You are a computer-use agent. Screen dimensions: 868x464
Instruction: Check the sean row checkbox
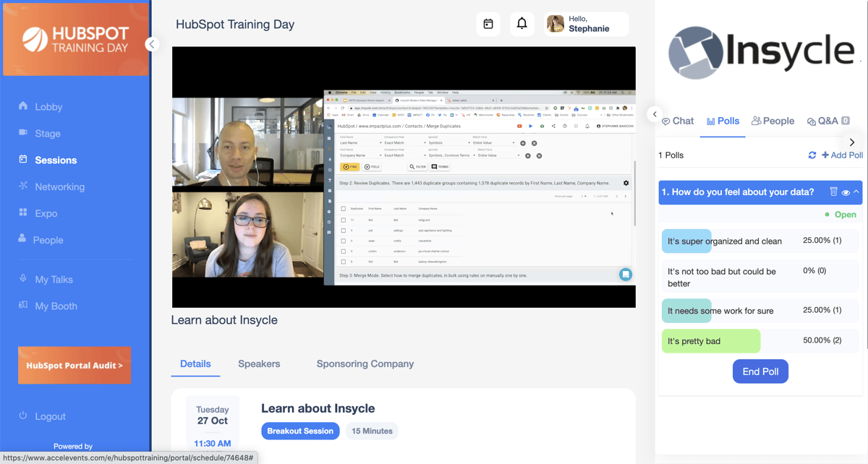coord(343,241)
